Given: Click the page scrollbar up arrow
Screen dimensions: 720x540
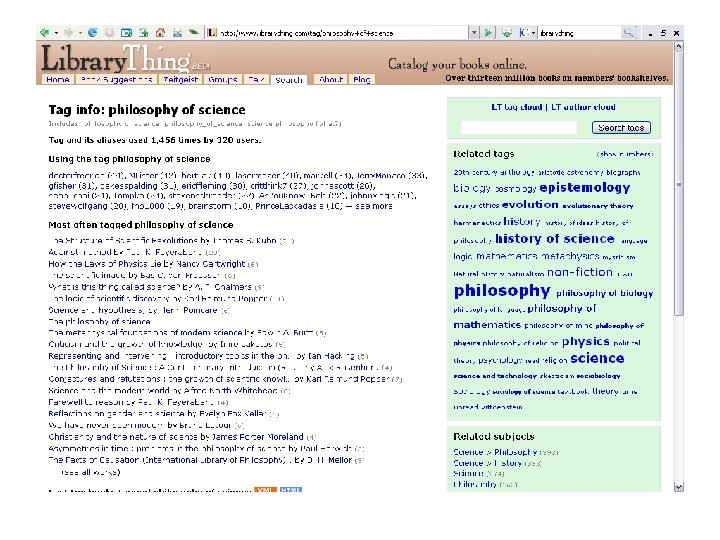Looking at the screenshot, I should pos(679,46).
